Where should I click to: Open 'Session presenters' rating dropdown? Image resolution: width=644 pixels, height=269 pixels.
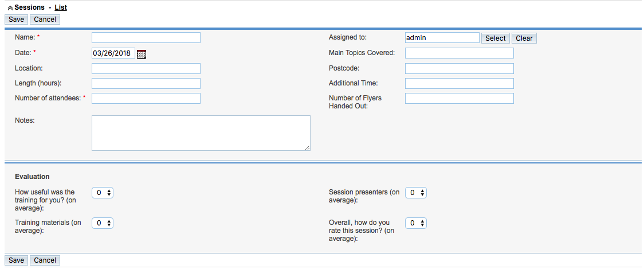pos(416,193)
